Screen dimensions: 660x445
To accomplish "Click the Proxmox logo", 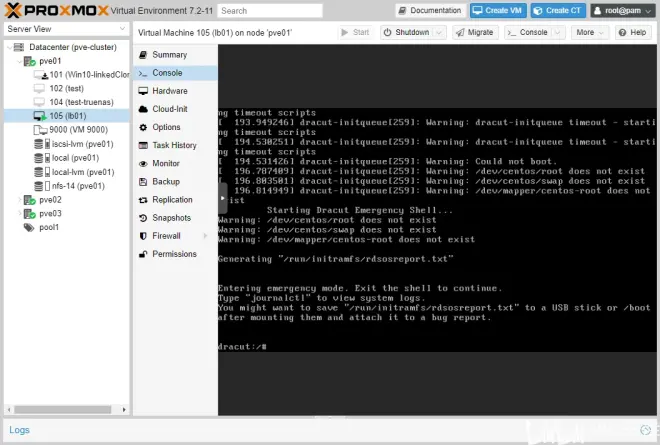I will coord(56,10).
